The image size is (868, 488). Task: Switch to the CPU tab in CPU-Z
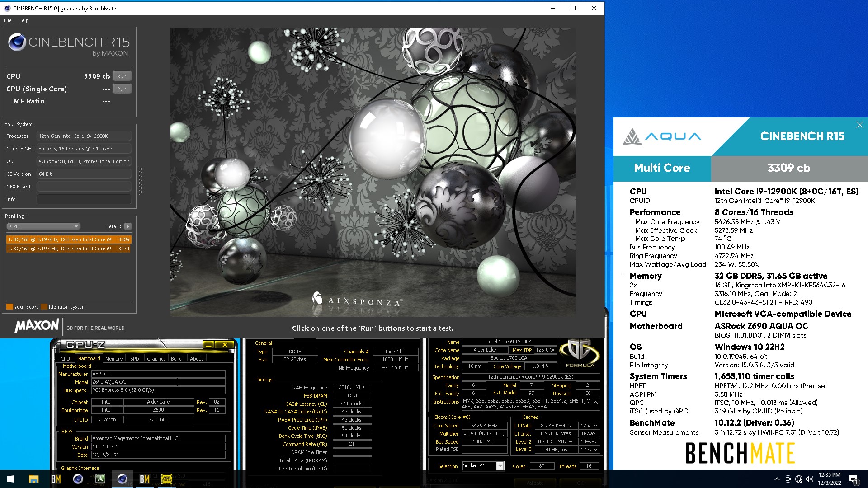pyautogui.click(x=66, y=359)
